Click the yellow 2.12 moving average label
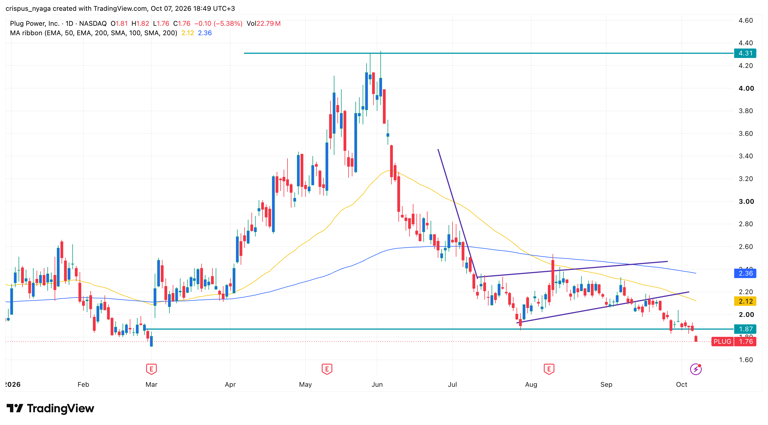Screen dimensions: 768x425 [x=745, y=302]
